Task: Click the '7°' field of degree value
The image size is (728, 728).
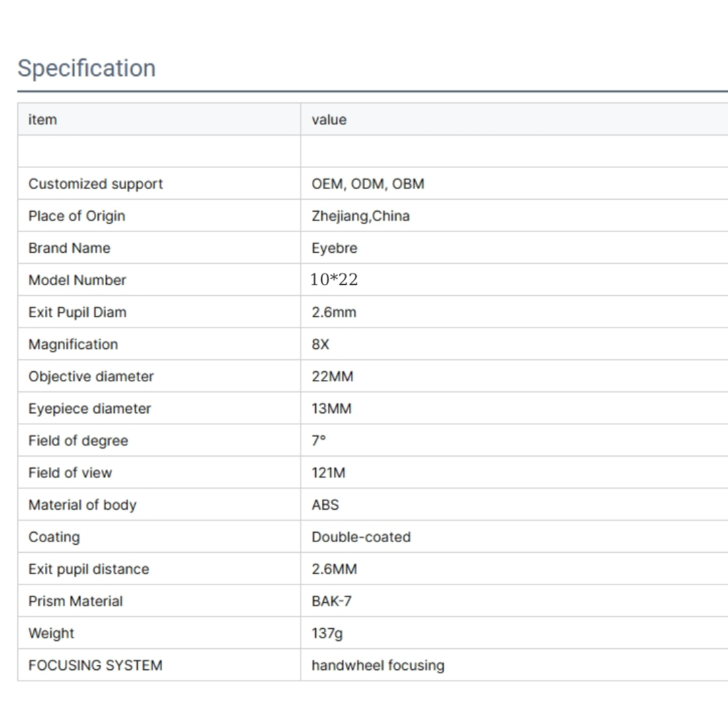Action: [x=319, y=441]
